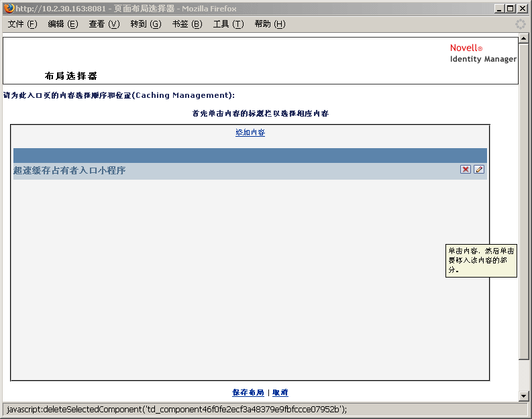Screen dimensions: 532x419
Task: Click the status bar javascript text
Action: pyautogui.click(x=176, y=410)
